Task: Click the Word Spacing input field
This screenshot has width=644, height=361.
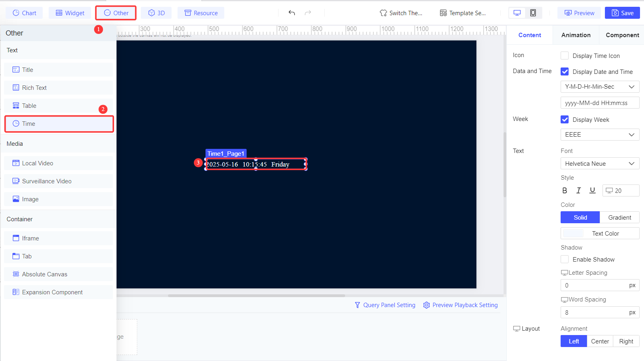Action: tap(600, 312)
